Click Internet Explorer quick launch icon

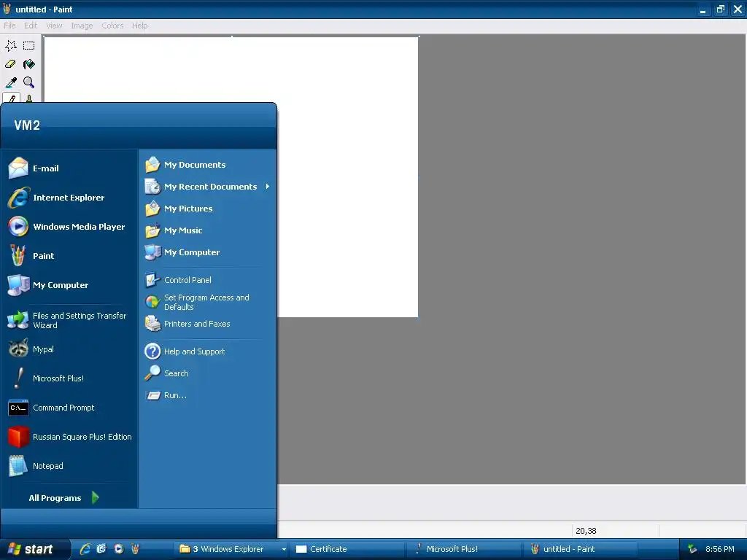(85, 549)
